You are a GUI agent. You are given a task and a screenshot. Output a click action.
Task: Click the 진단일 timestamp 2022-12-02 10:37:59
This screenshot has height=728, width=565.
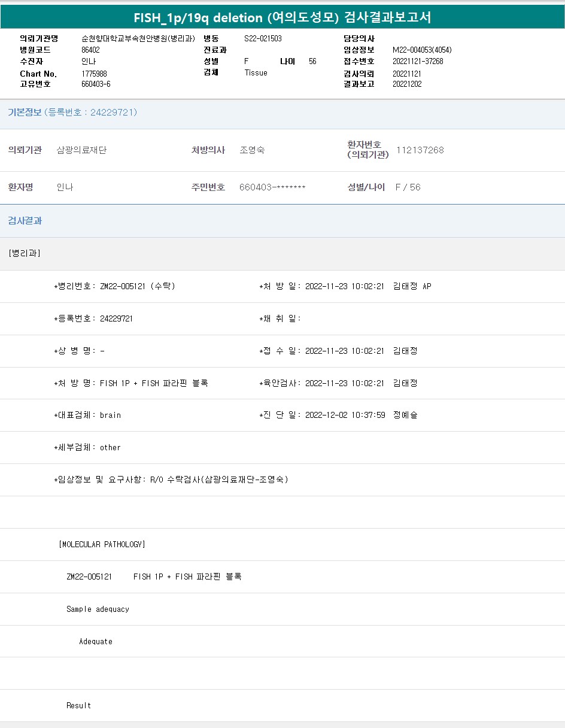pos(345,415)
